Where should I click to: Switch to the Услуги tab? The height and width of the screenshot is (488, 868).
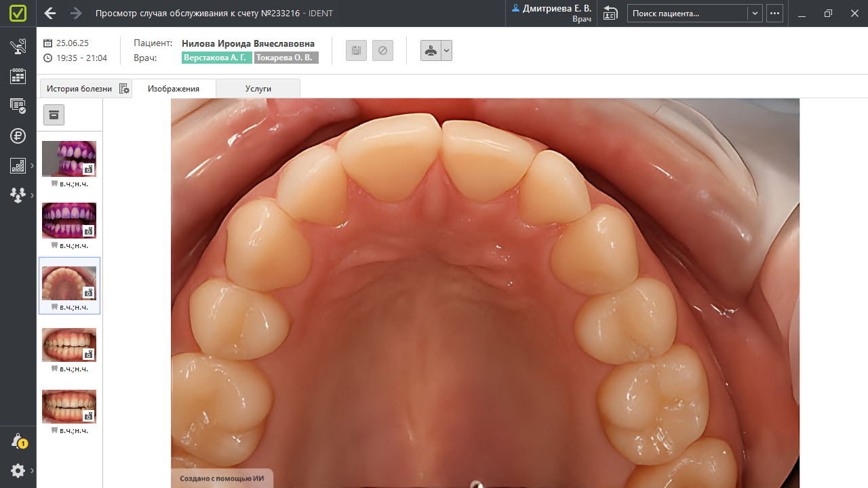coord(258,89)
